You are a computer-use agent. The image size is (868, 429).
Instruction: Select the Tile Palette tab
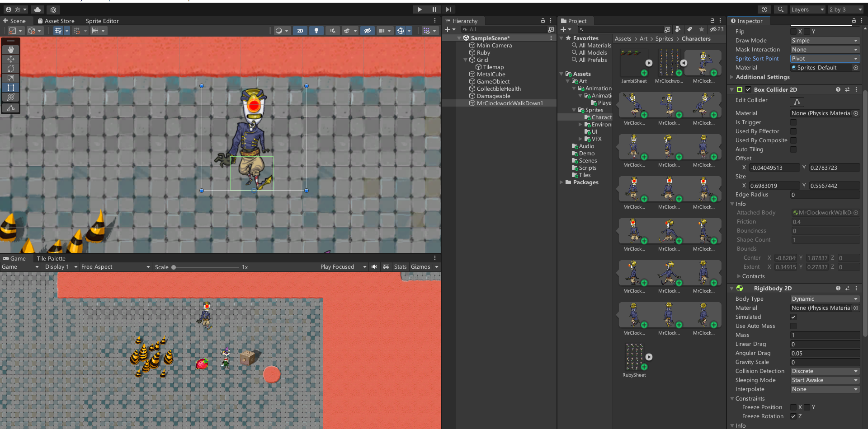[51, 258]
